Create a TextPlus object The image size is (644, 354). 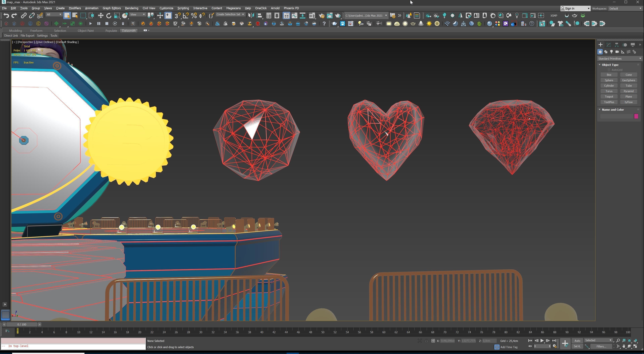[609, 102]
